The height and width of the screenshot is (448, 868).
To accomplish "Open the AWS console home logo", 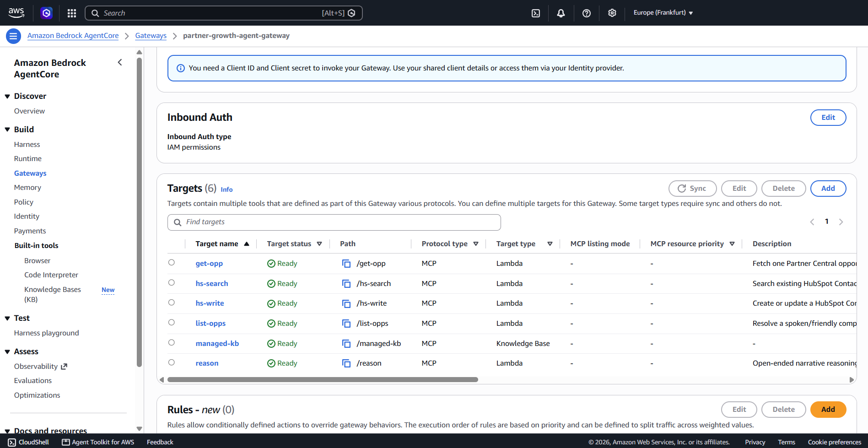I will coord(16,13).
